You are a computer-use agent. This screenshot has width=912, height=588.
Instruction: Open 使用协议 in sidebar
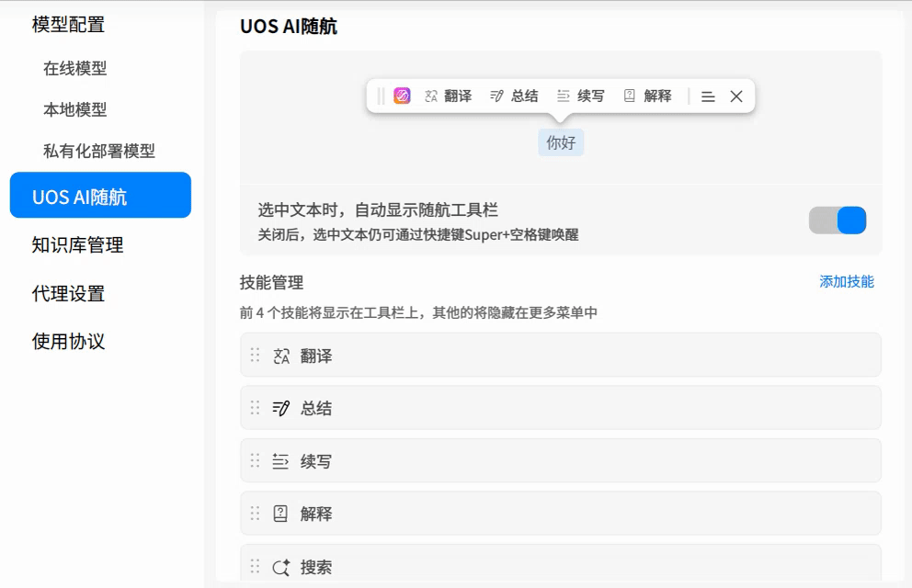(69, 342)
